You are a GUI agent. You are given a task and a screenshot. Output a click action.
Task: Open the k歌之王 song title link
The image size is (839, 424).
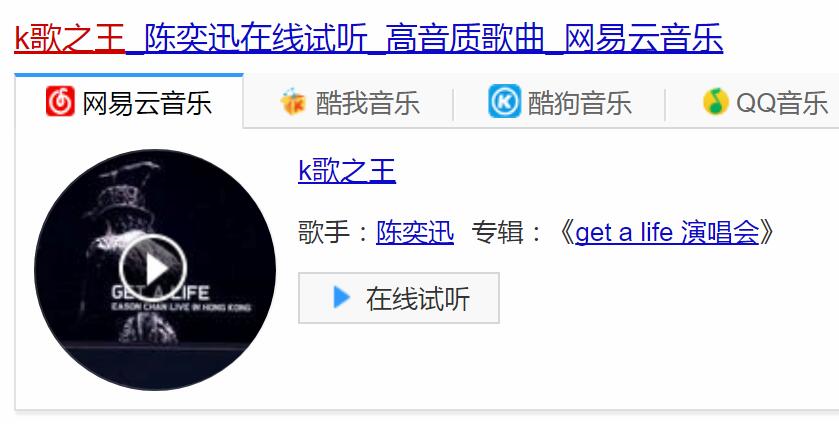347,171
